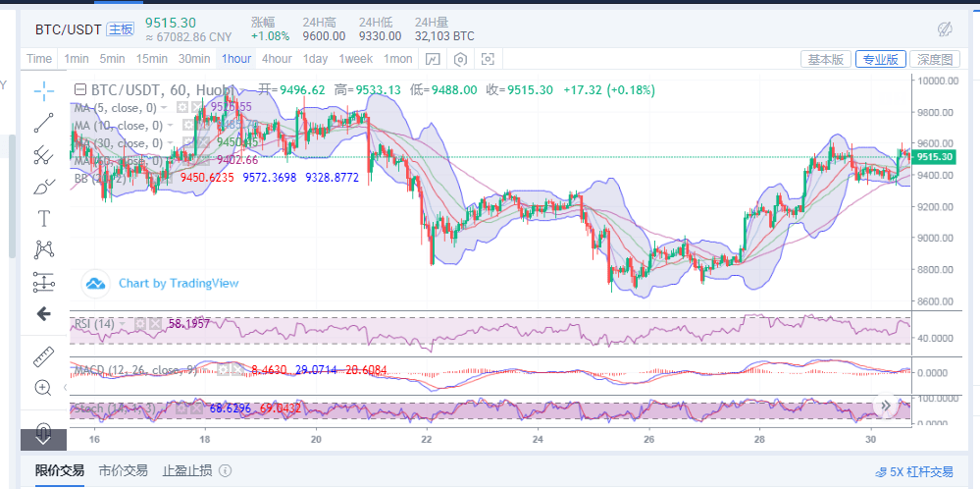Click the zoom in magnifier tool

(x=44, y=387)
